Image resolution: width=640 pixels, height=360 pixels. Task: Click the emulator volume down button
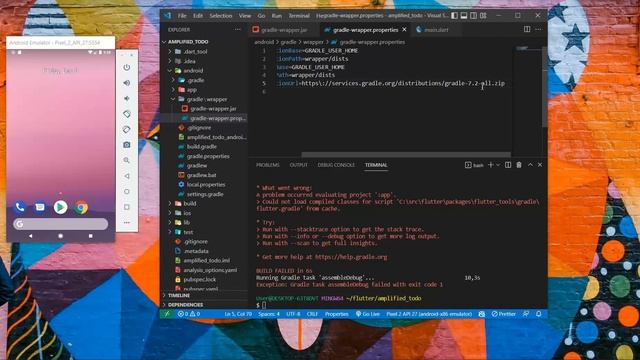127,98
